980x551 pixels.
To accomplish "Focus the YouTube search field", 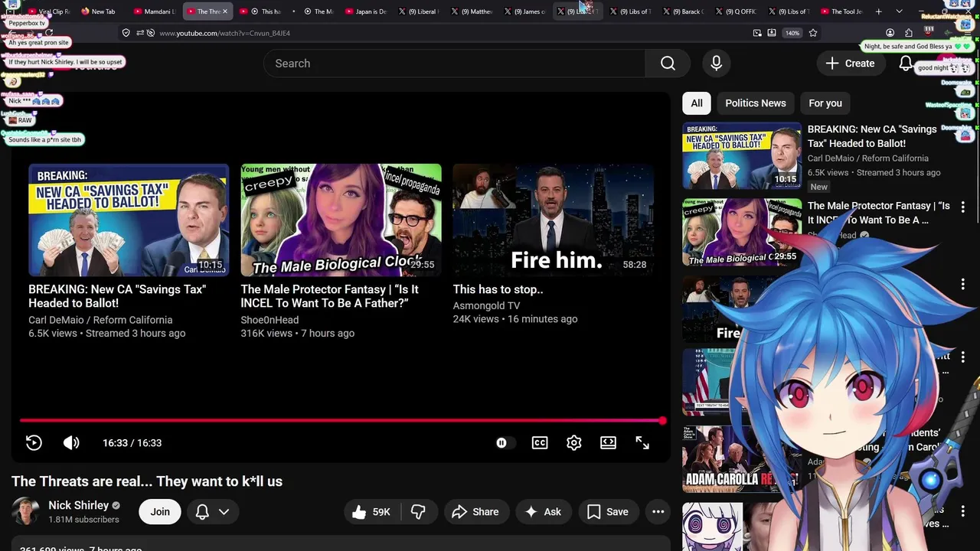I will (x=455, y=64).
